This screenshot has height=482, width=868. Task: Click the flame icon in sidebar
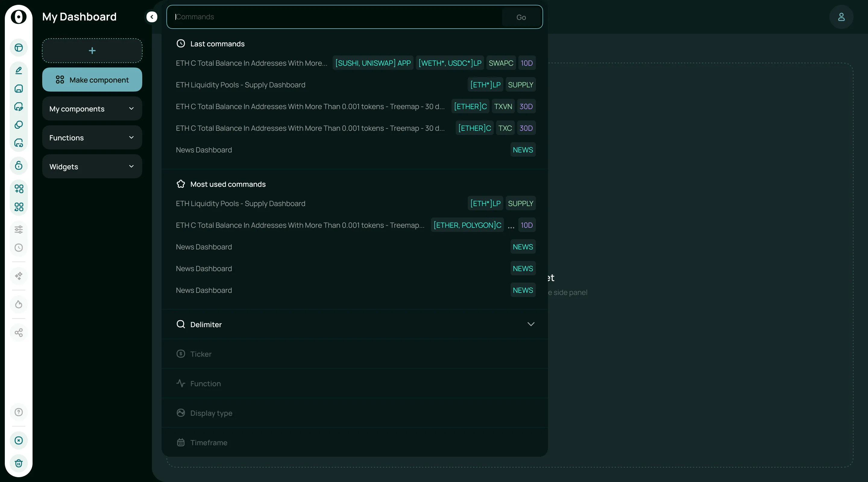[x=18, y=305]
